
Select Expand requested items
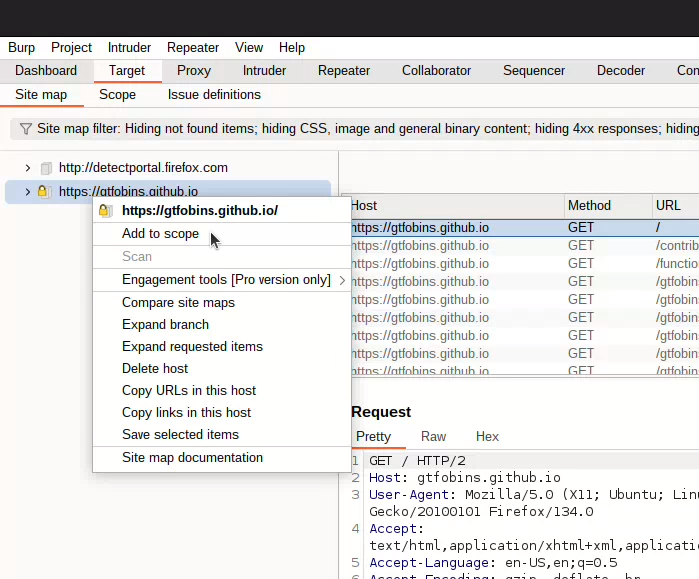click(x=222, y=347)
